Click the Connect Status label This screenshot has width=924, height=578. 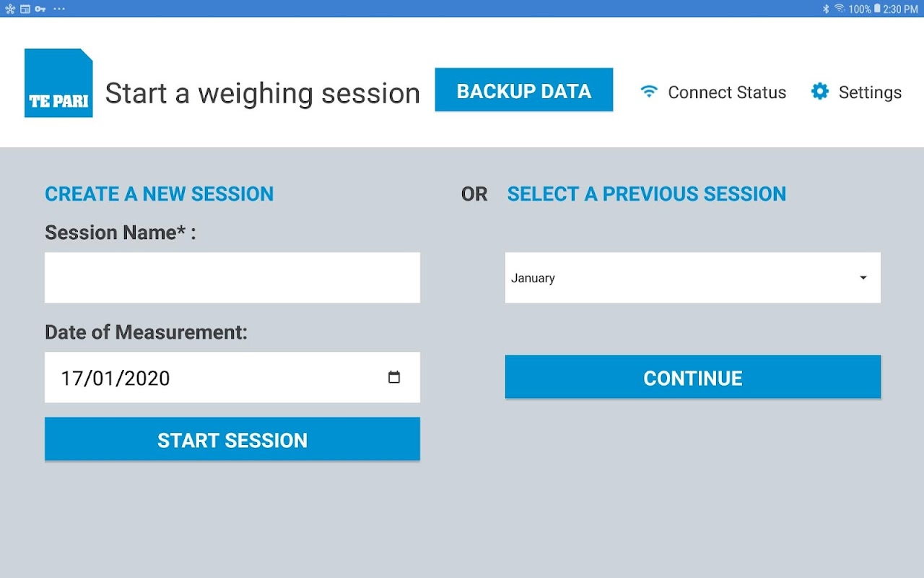pos(727,92)
